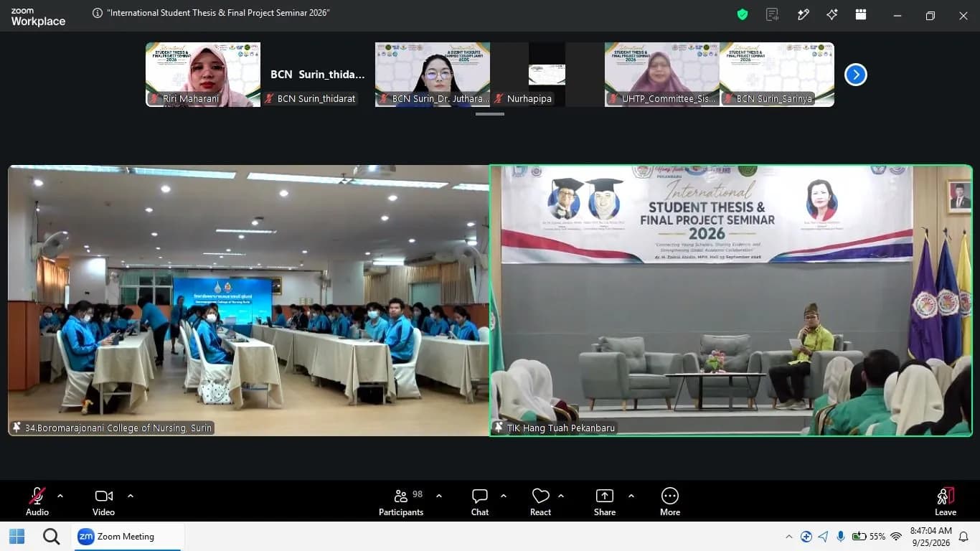The height and width of the screenshot is (551, 980).
Task: Open the Windows Start menu
Action: point(17,536)
